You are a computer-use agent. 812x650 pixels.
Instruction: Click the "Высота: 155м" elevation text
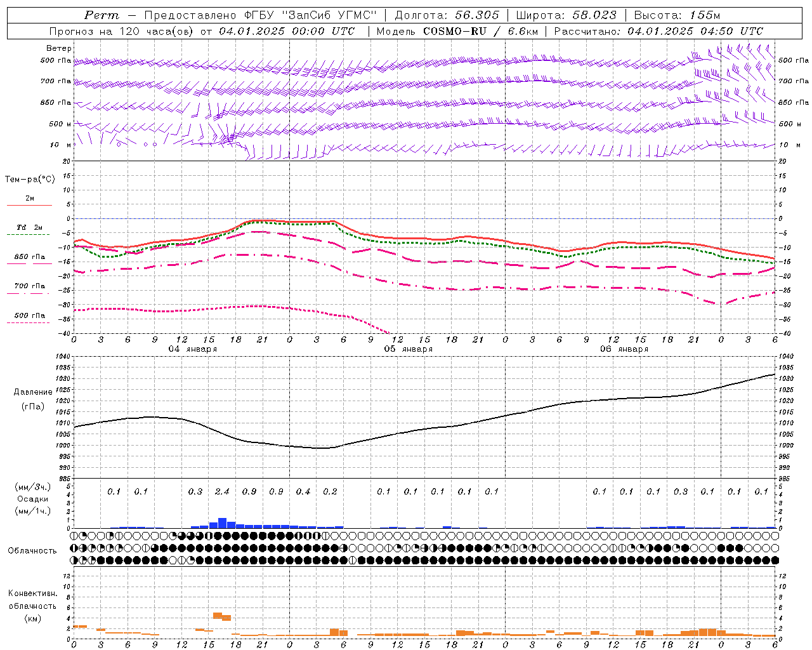click(678, 15)
